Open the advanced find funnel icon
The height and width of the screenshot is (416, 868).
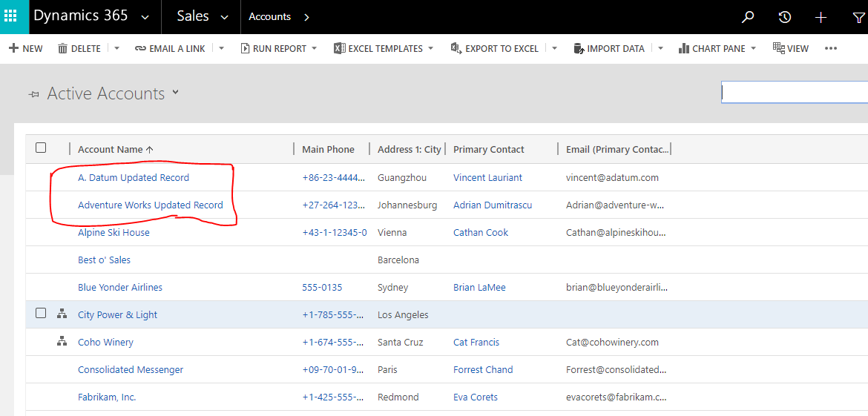click(858, 17)
